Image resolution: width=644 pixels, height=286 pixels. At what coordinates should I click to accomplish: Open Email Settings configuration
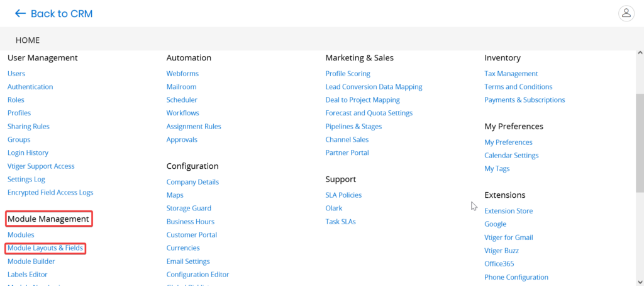(x=188, y=261)
